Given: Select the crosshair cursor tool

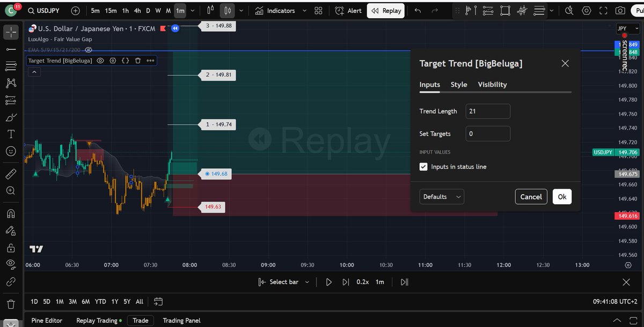Looking at the screenshot, I should click(x=11, y=32).
